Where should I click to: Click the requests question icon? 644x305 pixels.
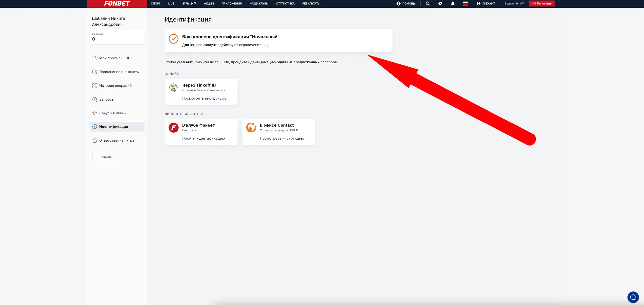[x=94, y=99]
